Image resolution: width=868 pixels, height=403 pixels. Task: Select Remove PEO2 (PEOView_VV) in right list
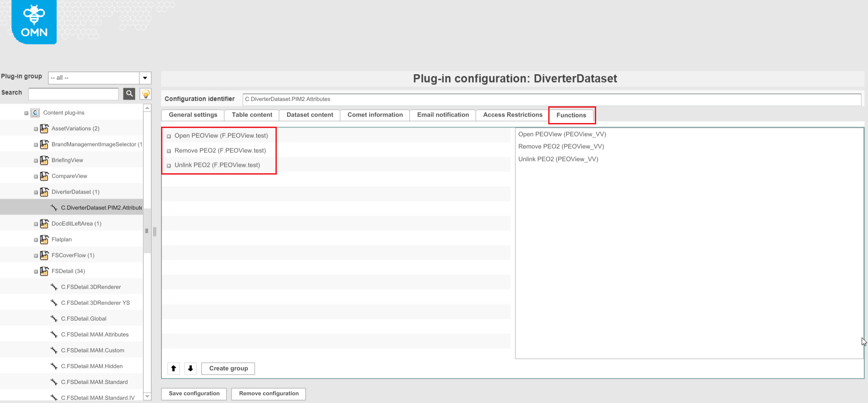click(x=561, y=147)
